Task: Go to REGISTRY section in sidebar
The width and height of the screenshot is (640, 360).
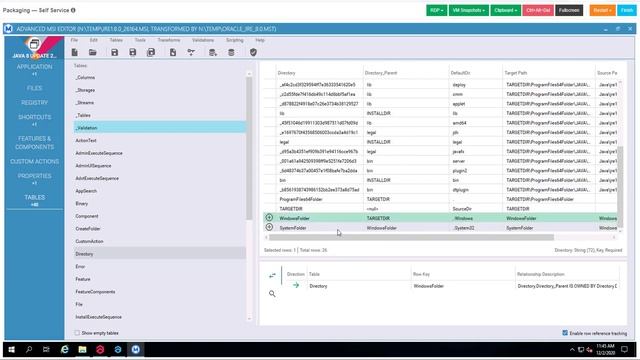Action: [34, 102]
